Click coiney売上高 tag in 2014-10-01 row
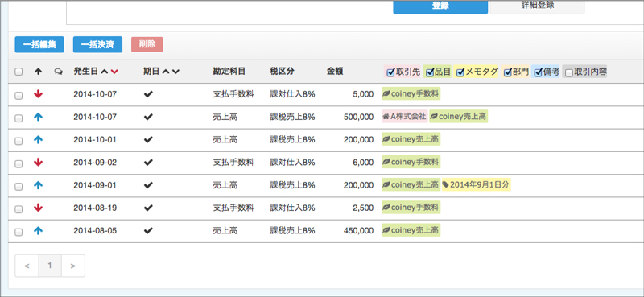 [x=411, y=139]
